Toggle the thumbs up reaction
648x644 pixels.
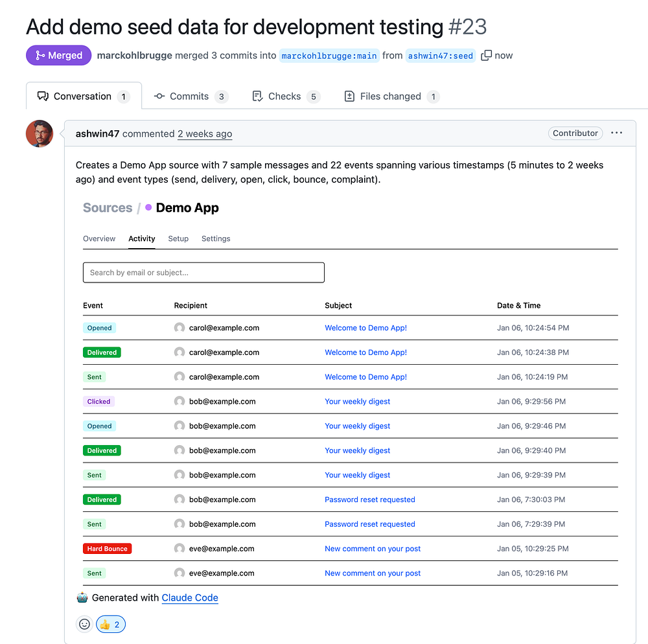click(x=111, y=625)
